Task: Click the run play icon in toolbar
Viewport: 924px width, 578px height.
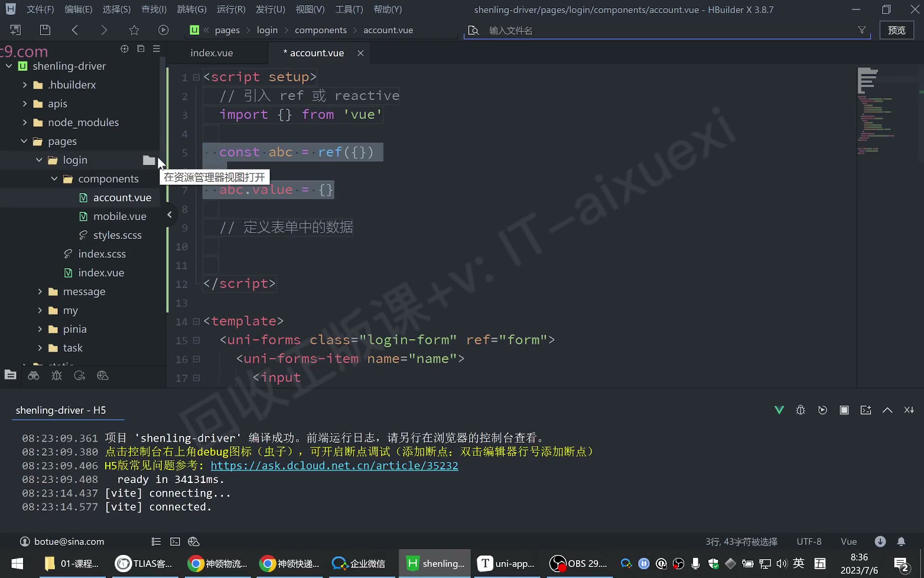Action: [164, 30]
